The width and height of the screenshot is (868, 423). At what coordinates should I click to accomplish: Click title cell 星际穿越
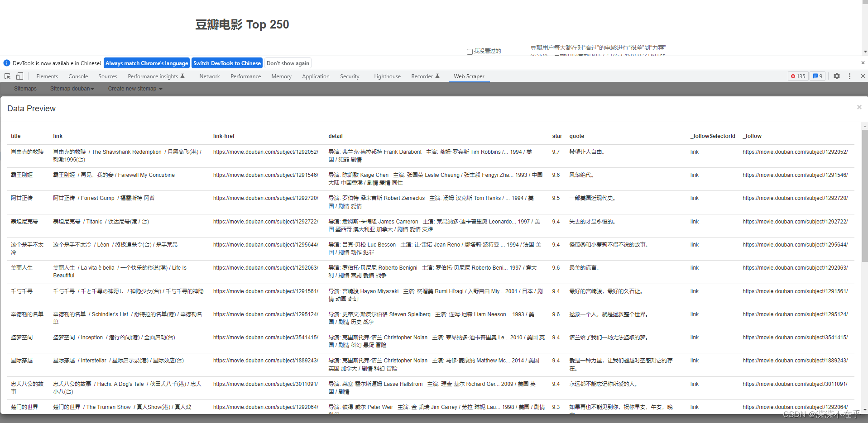coord(22,361)
